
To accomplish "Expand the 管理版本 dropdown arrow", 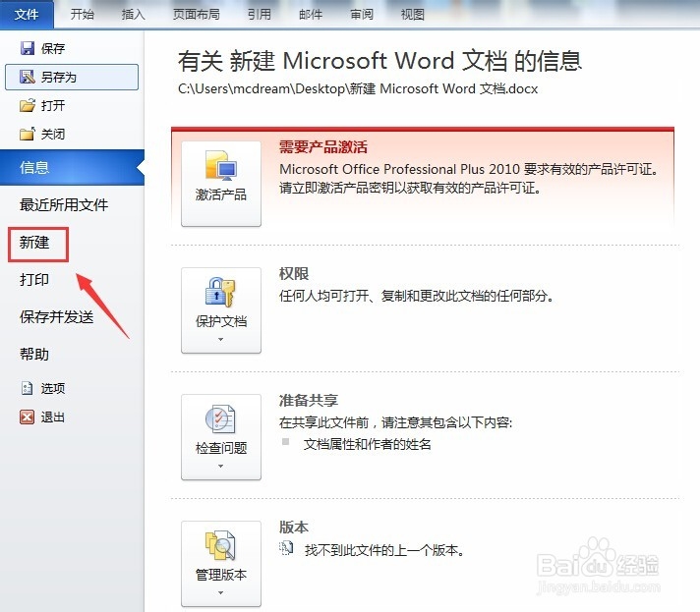I will pos(220,592).
